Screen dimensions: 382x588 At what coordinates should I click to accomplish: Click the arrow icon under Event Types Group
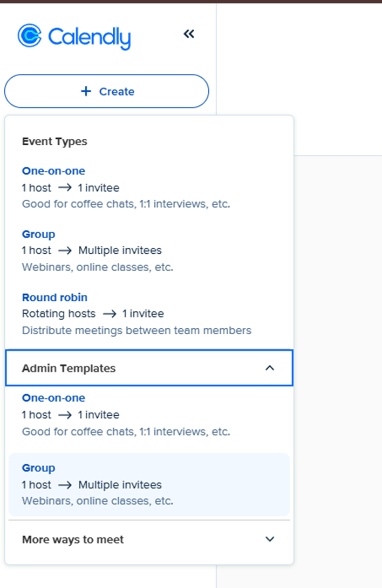click(x=65, y=251)
